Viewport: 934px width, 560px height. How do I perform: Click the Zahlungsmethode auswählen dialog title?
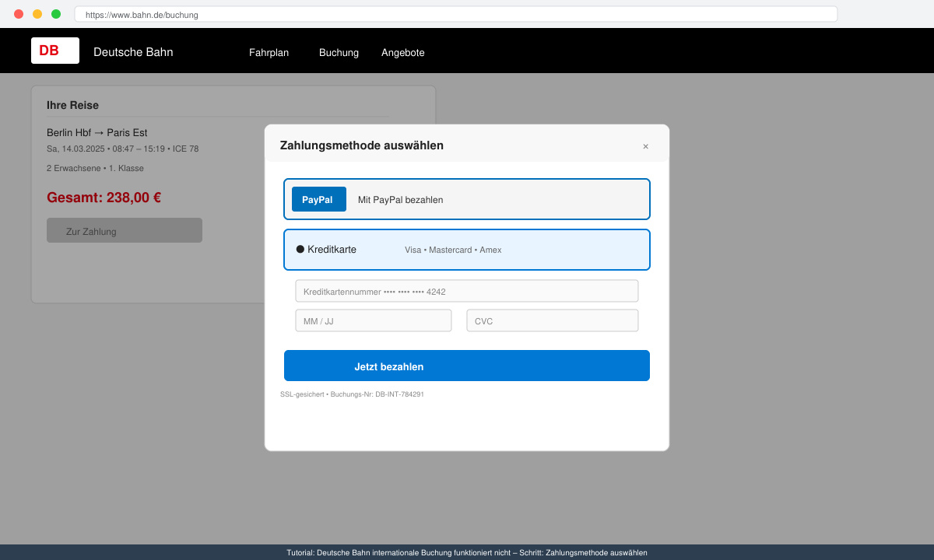point(362,145)
